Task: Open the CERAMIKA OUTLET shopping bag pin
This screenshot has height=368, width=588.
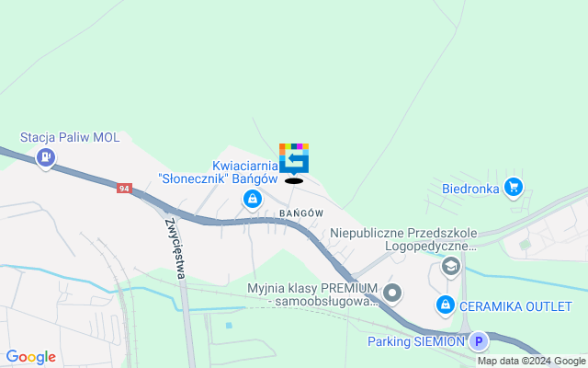Action: pos(446,305)
